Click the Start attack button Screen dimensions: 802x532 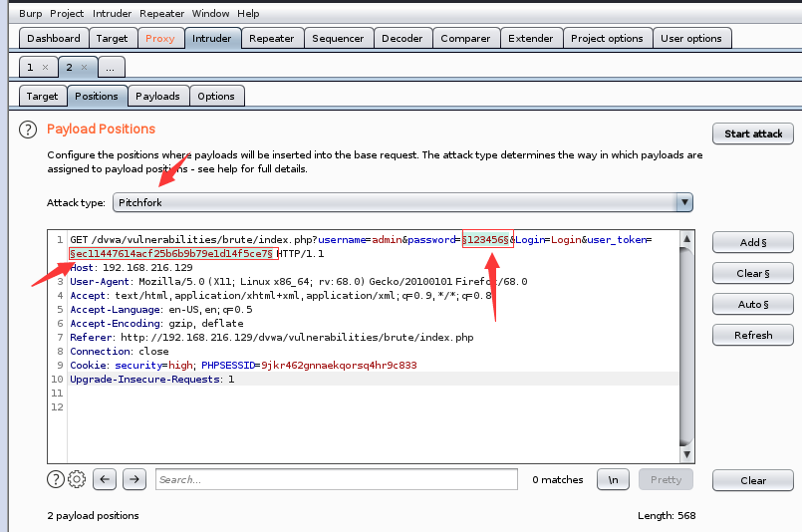pyautogui.click(x=753, y=134)
